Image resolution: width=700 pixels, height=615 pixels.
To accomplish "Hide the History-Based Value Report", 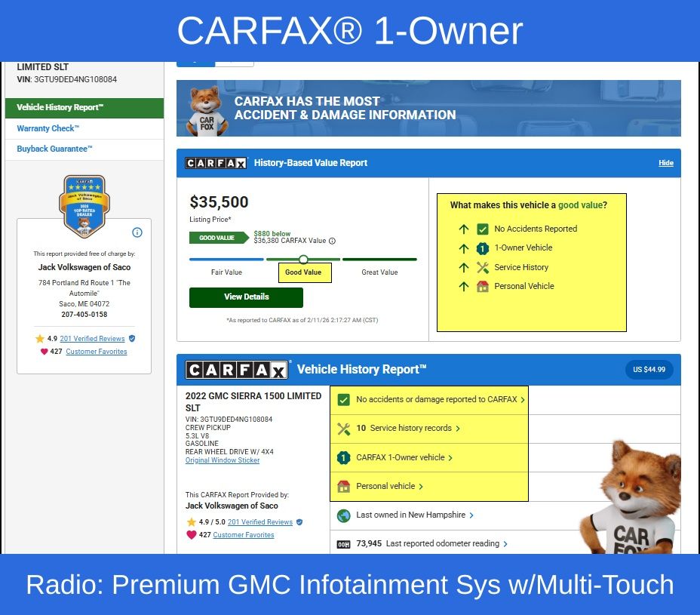I will (x=665, y=163).
